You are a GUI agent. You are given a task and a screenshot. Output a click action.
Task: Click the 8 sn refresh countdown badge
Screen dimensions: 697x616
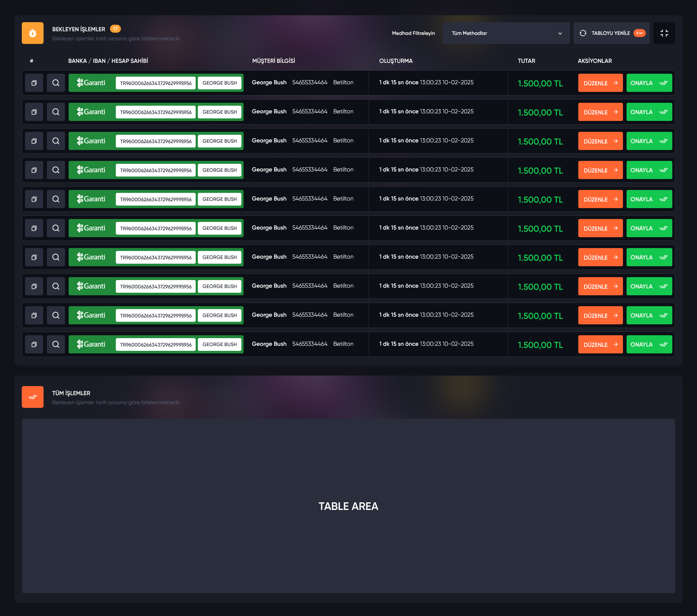click(639, 33)
